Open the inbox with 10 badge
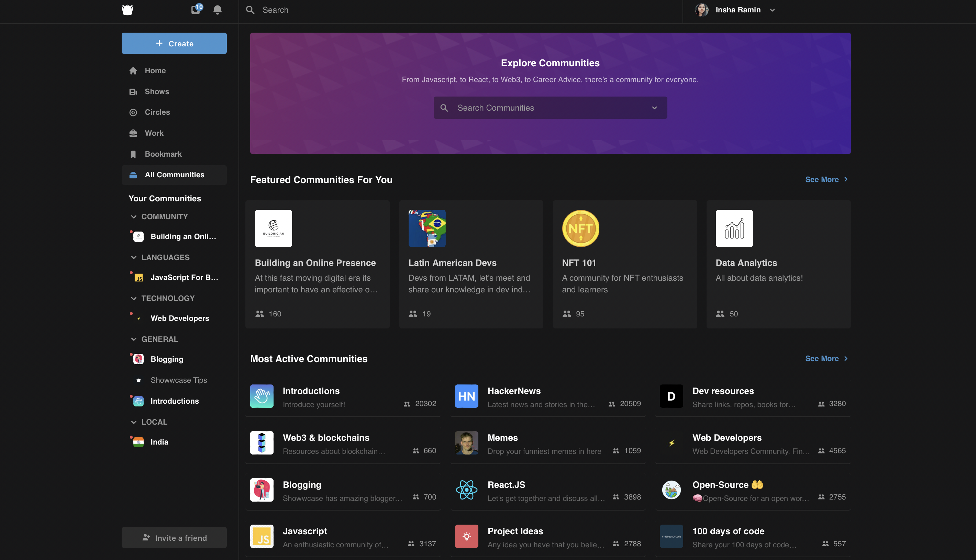This screenshot has height=560, width=976. pyautogui.click(x=196, y=9)
